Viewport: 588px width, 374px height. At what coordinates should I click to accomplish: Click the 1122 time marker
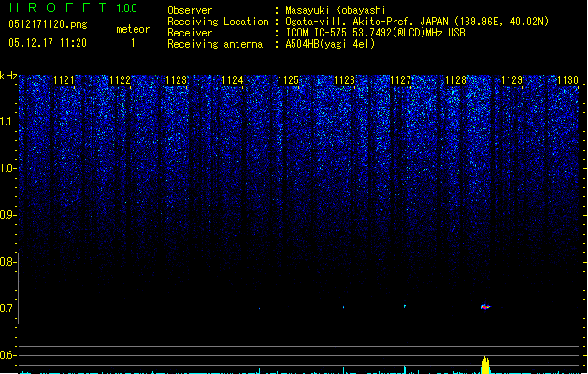coord(120,80)
